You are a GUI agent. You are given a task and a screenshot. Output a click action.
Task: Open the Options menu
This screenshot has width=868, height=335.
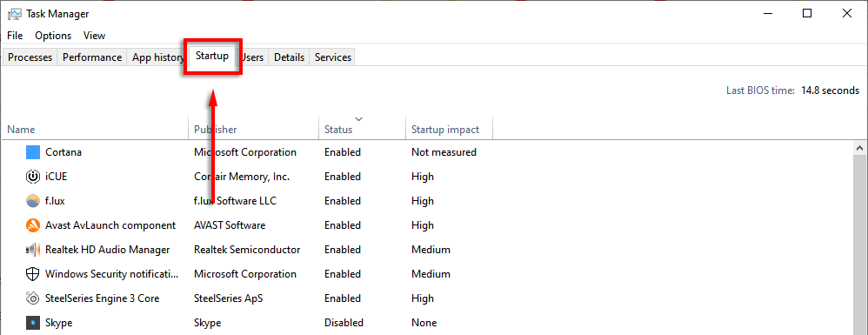53,36
